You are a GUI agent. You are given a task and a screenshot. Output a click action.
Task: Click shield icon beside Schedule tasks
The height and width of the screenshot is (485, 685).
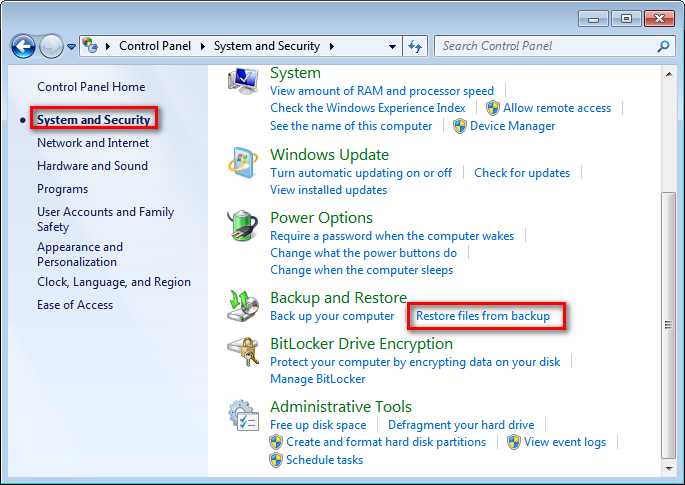click(x=276, y=460)
